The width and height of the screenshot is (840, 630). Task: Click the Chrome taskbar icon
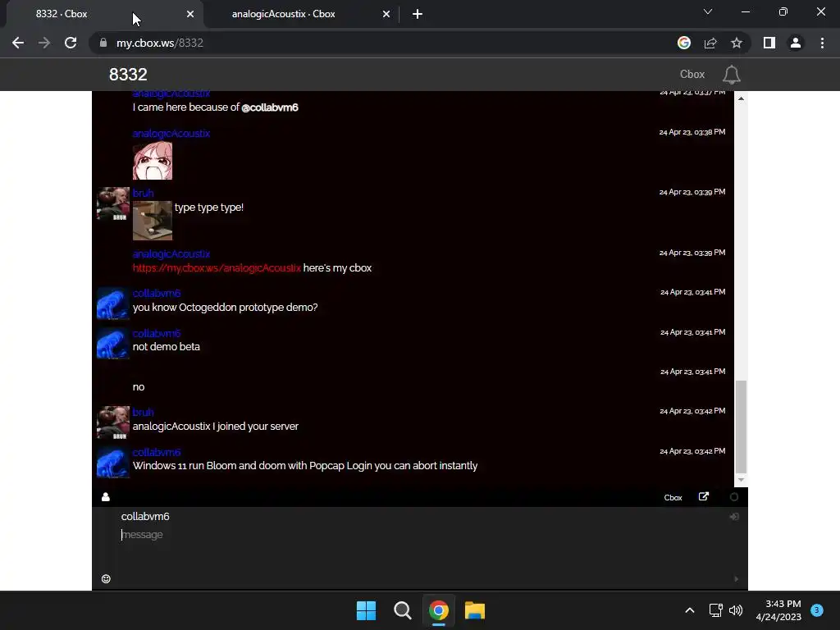pyautogui.click(x=439, y=610)
